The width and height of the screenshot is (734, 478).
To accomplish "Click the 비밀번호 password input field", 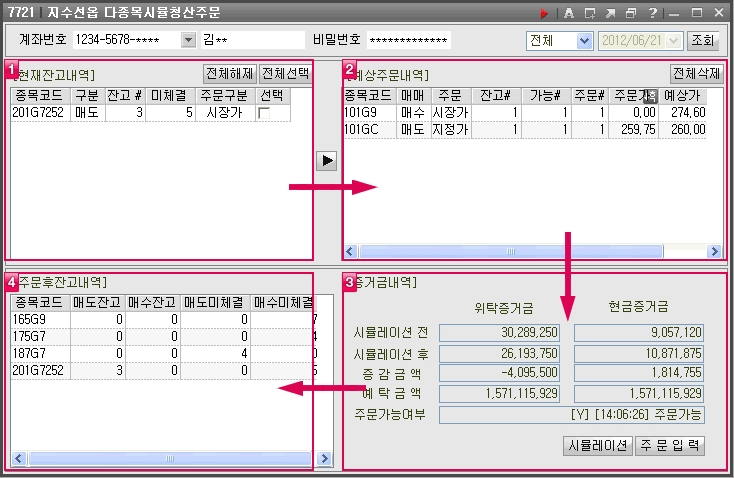I will [409, 40].
